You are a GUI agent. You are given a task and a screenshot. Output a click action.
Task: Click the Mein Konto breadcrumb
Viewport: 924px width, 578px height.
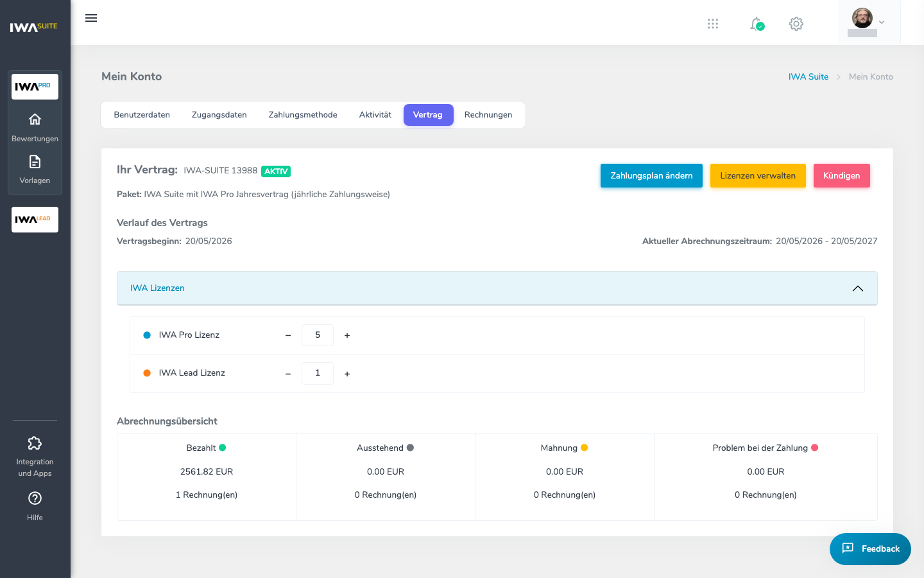pos(871,76)
